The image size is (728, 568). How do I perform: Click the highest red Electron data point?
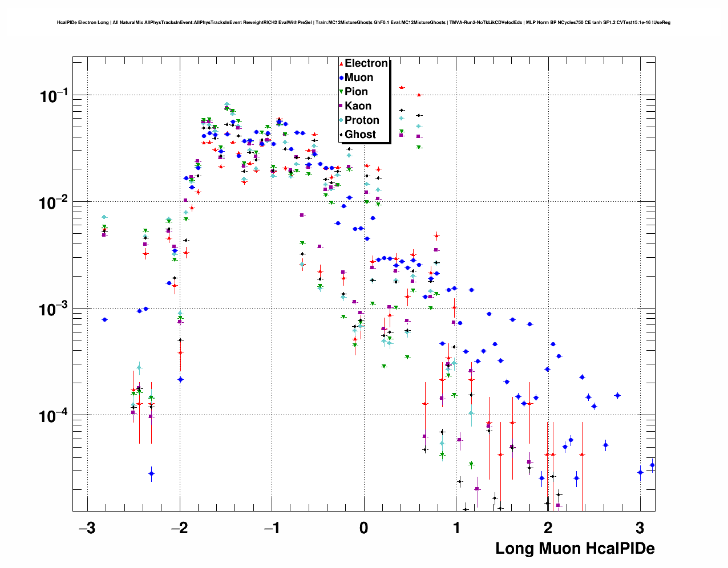(402, 87)
